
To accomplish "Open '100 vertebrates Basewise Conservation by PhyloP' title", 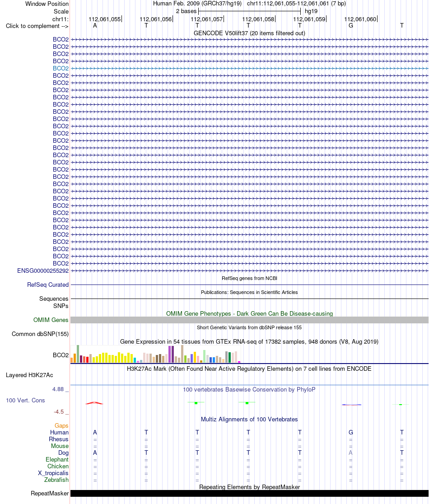I will [249, 390].
